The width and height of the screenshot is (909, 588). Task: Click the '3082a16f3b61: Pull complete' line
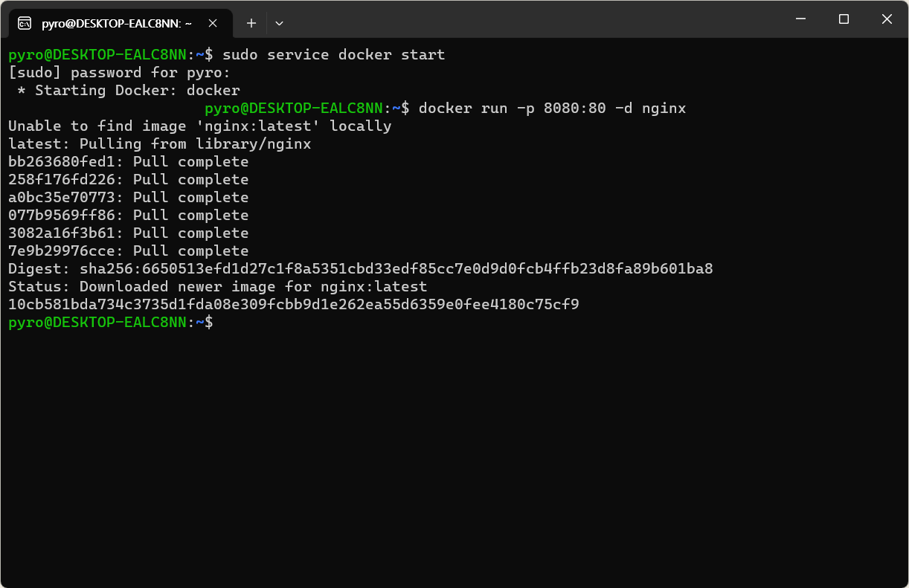click(129, 233)
